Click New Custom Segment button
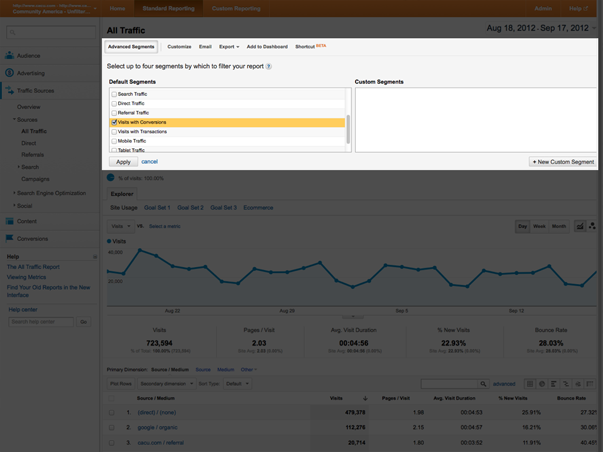This screenshot has height=452, width=603. [563, 162]
